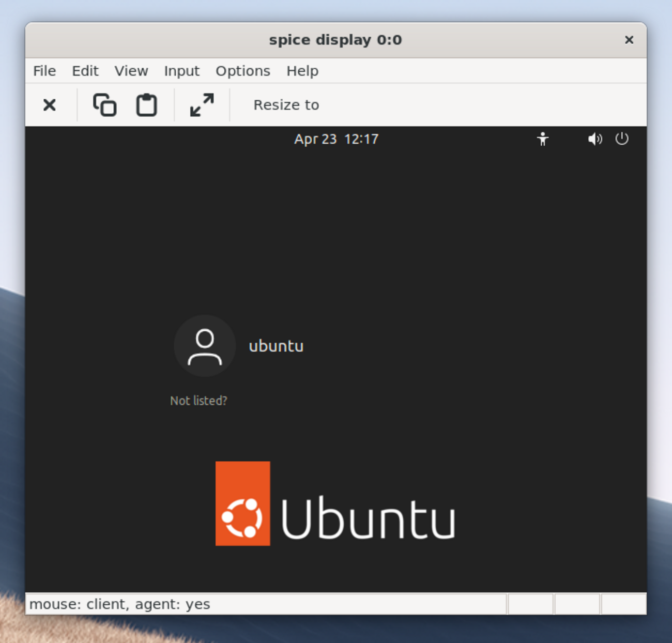Click the toolbar close connection X icon

pyautogui.click(x=50, y=105)
